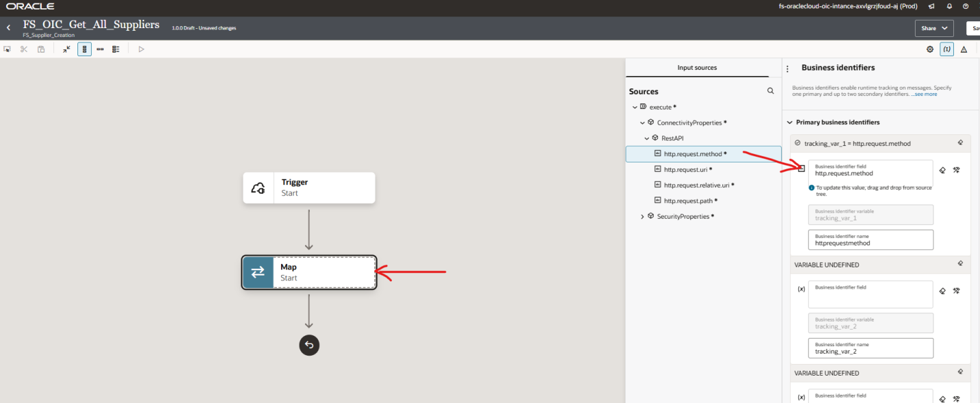Switch to the Input sources tab

(697, 68)
